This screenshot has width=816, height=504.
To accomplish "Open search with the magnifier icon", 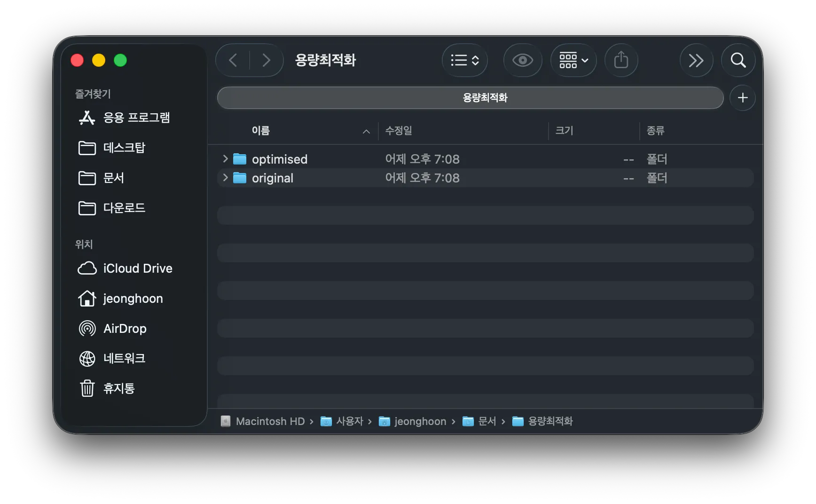I will (x=738, y=60).
